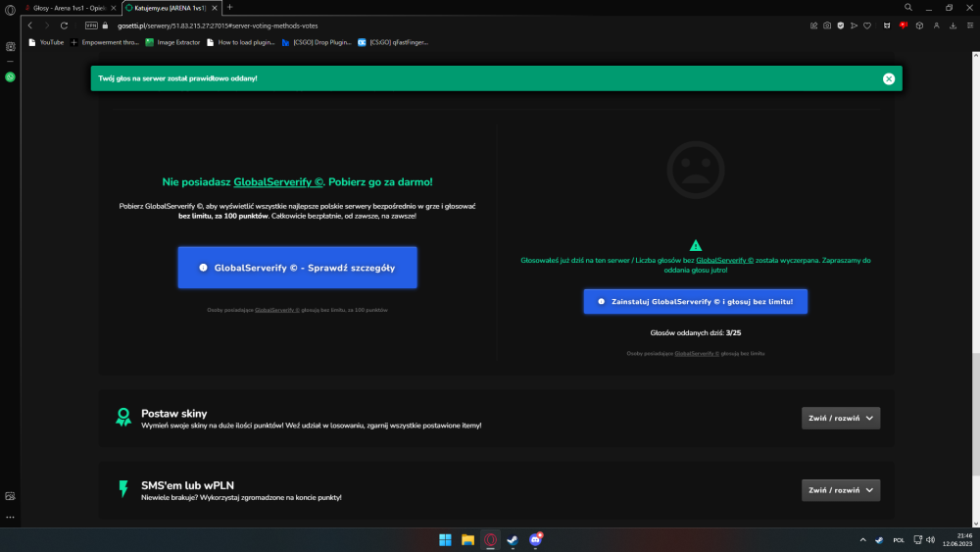This screenshot has width=980, height=552.
Task: Open the red thumbs-down extension icon
Action: coord(904,25)
